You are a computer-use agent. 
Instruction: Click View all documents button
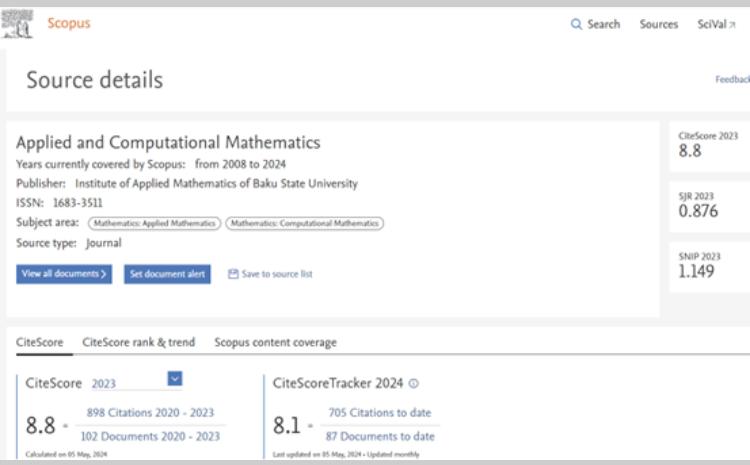coord(64,274)
